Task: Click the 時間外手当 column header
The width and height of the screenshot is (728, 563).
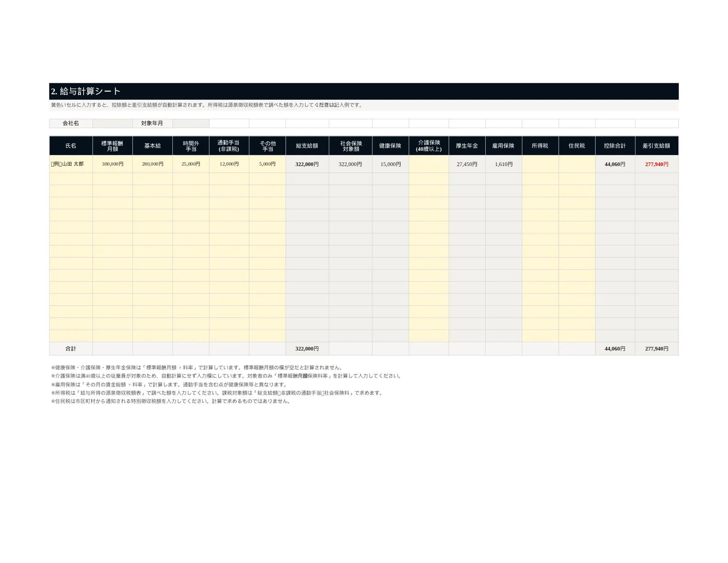Action: tap(191, 146)
